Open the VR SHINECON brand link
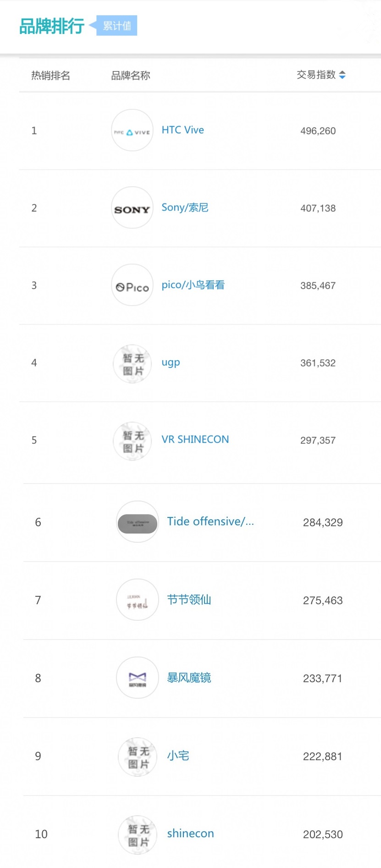The image size is (381, 868). 195,440
